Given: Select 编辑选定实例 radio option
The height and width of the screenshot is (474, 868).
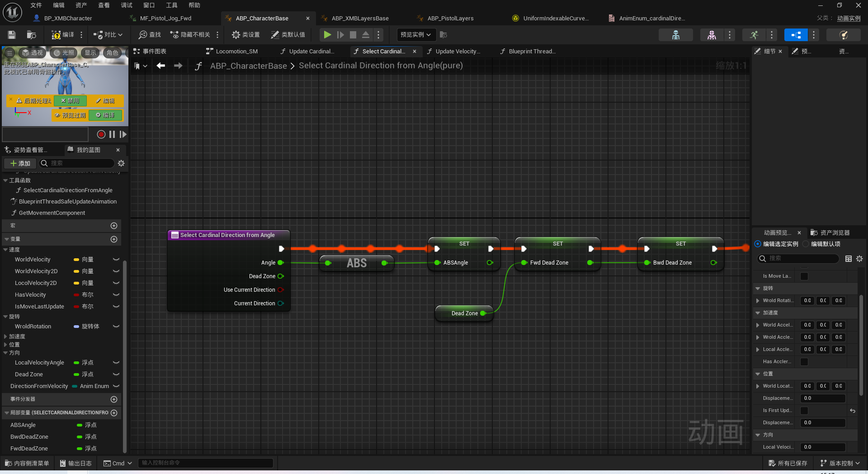Looking at the screenshot, I should [758, 244].
